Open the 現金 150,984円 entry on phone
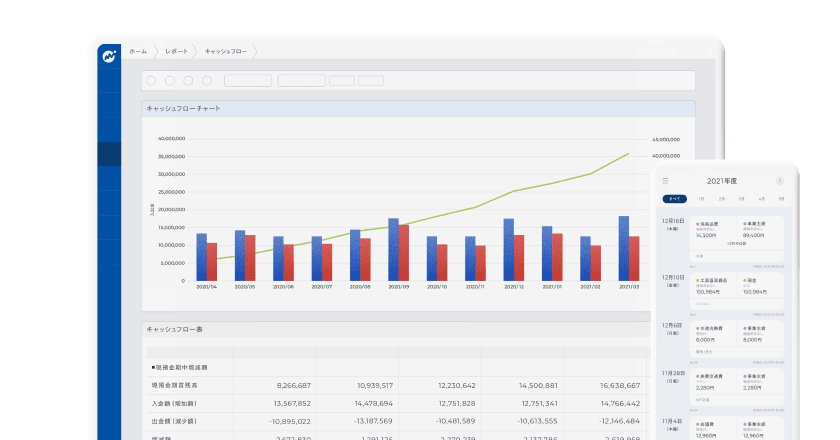The image size is (840, 440). pyautogui.click(x=760, y=286)
